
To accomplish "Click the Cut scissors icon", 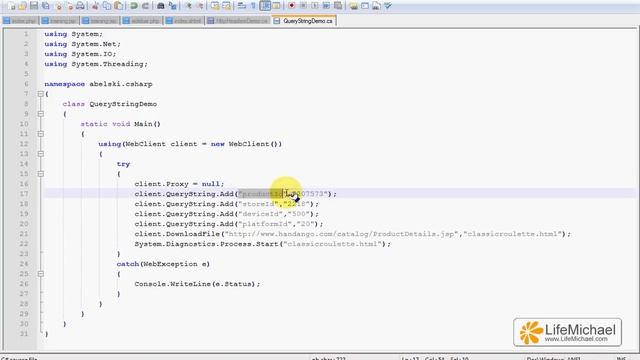I will coord(95,6).
